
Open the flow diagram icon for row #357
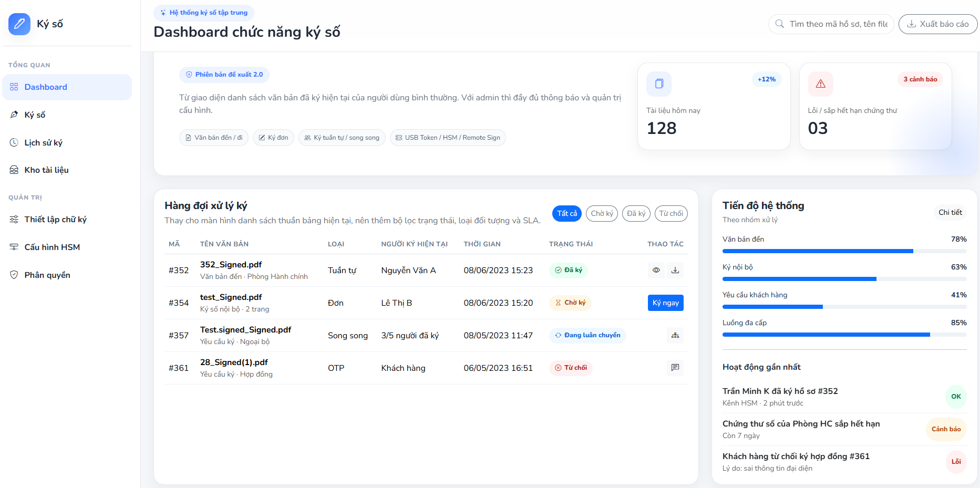click(675, 335)
